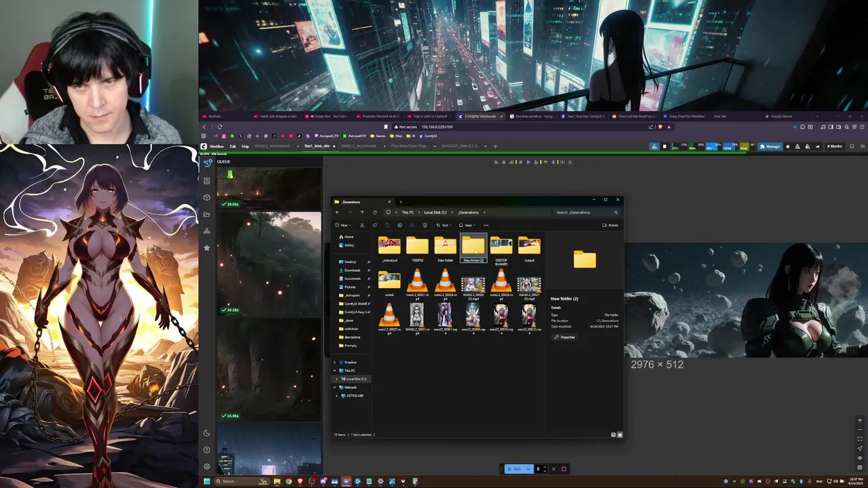Switch to details list view button
The width and height of the screenshot is (868, 488).
613,434
